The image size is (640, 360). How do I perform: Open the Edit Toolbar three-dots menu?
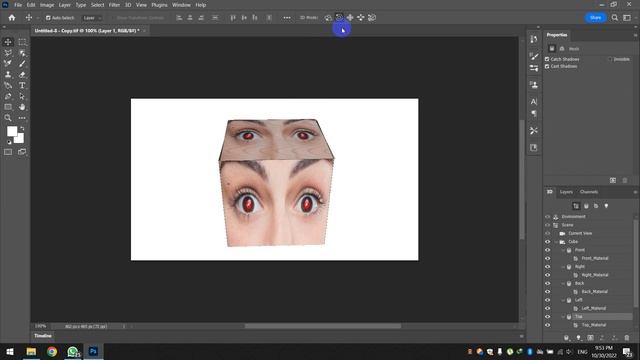[x=22, y=118]
